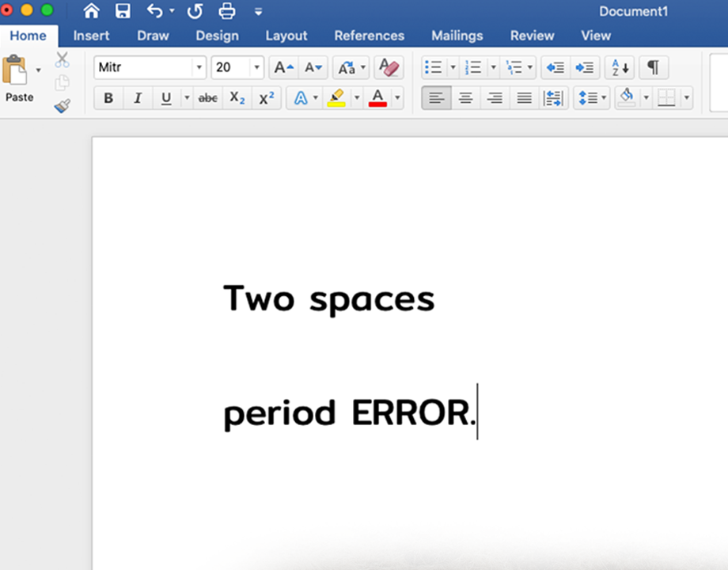Center align the text

click(466, 98)
